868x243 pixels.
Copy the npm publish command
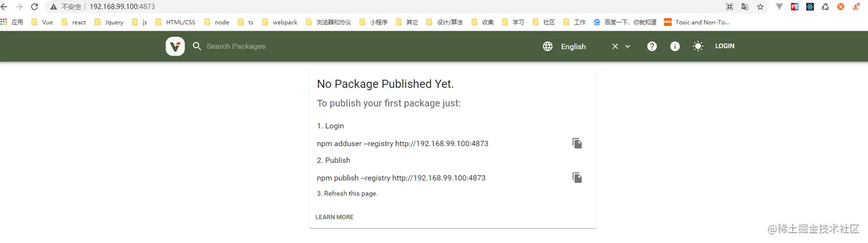[x=577, y=178]
